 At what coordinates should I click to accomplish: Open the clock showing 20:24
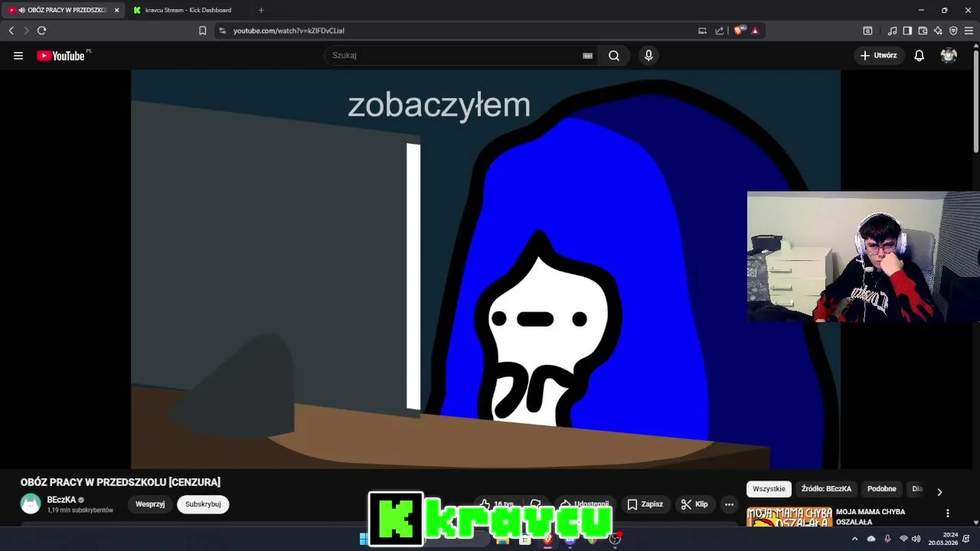[943, 539]
